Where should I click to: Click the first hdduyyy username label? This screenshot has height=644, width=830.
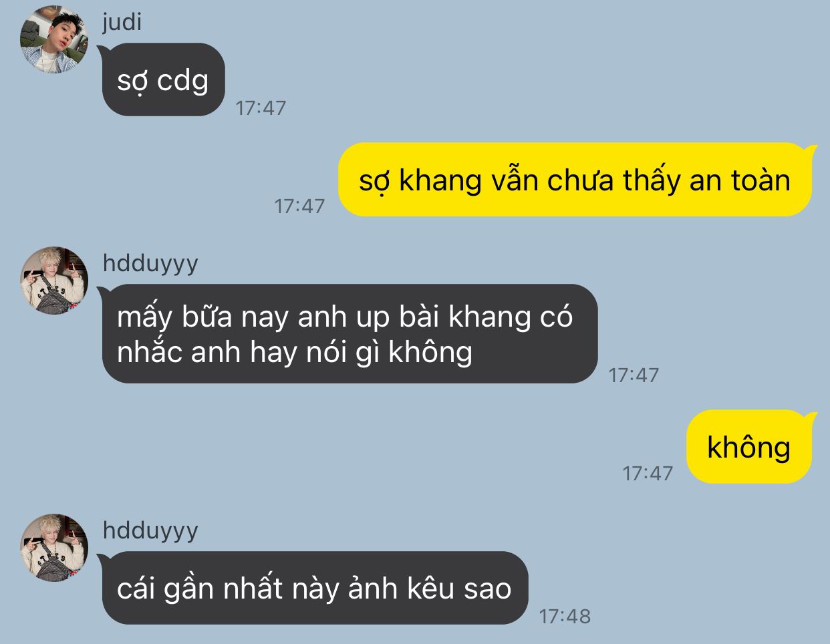150,263
